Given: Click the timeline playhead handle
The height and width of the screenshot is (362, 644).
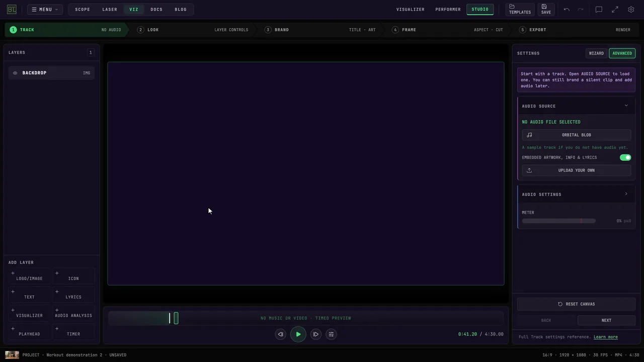Looking at the screenshot, I should pos(176,318).
